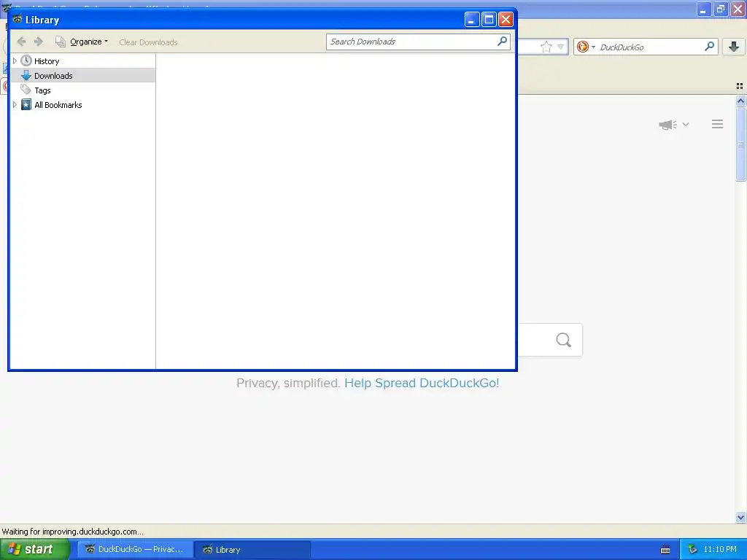This screenshot has height=560, width=747.
Task: Click browser search bar magnifier icon
Action: [709, 46]
